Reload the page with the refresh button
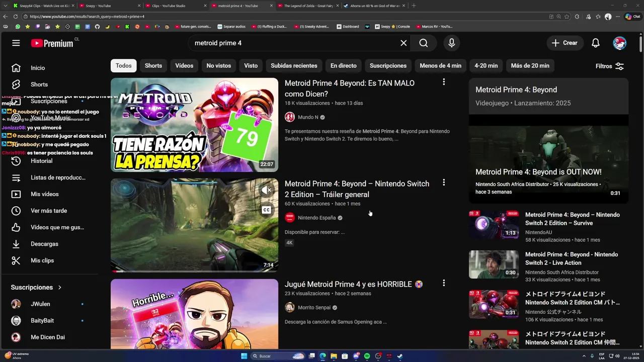The height and width of the screenshot is (362, 644). coord(16,17)
